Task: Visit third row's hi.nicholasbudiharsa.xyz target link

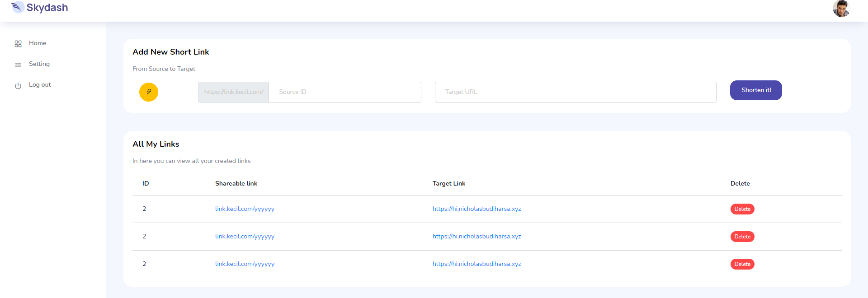Action: click(x=476, y=264)
